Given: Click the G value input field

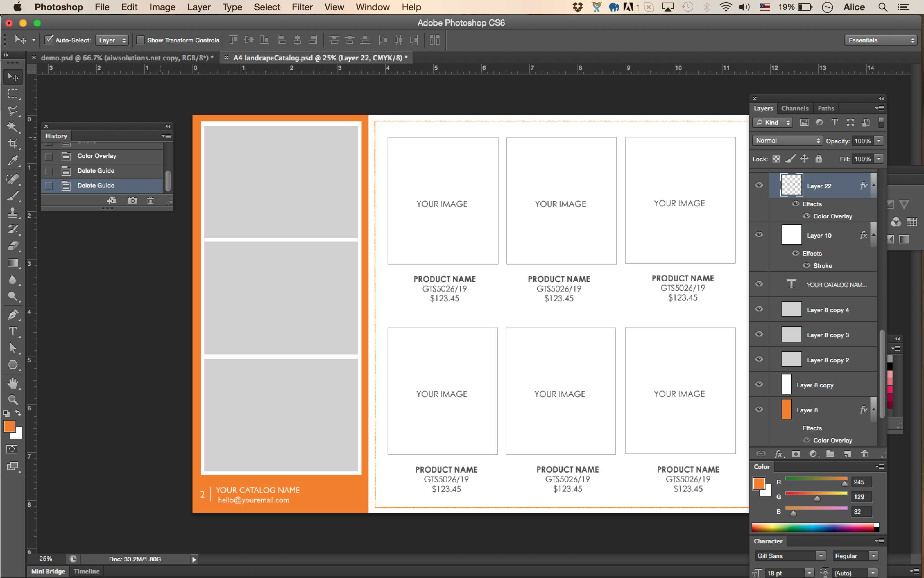Looking at the screenshot, I should (861, 496).
